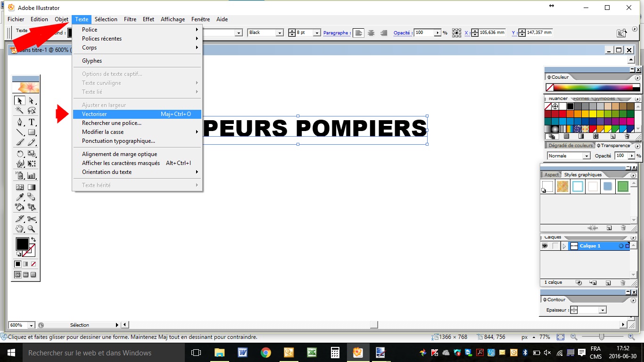
Task: Select the Warp tool
Action: pos(20,164)
